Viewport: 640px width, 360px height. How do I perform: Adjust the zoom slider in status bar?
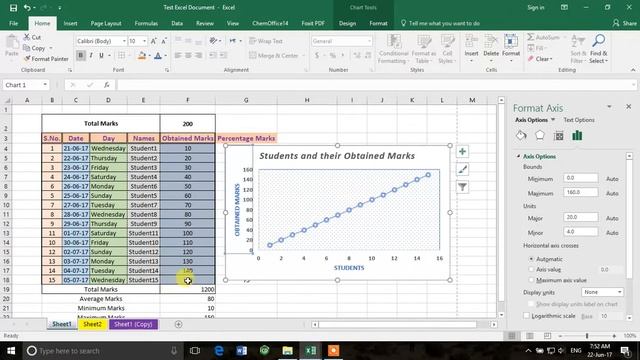coord(587,336)
